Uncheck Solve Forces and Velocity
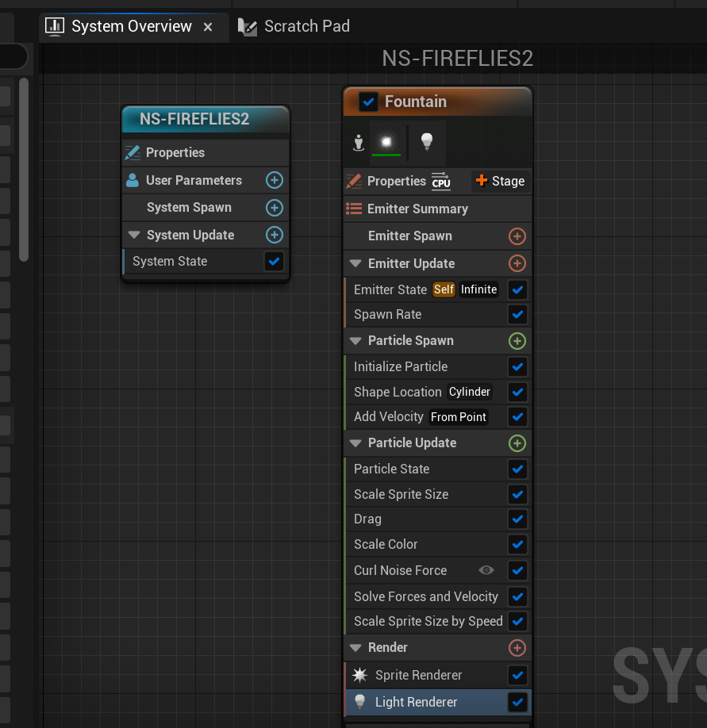Screen dimensions: 707x728 point(517,596)
